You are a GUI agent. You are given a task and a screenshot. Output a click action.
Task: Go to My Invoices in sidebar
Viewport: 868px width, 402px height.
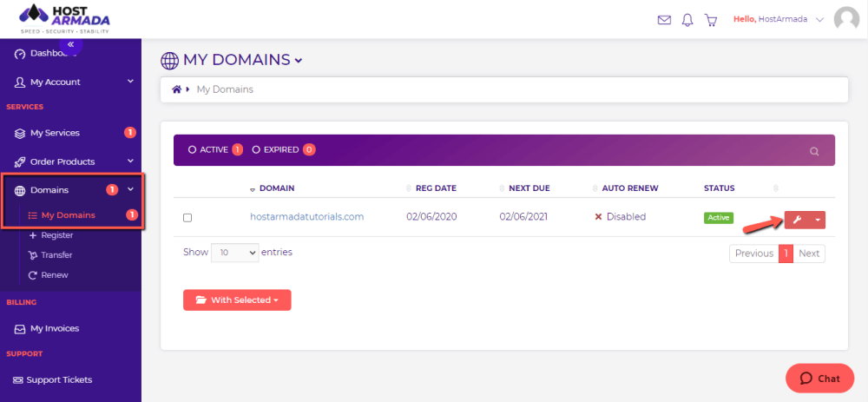coord(55,328)
